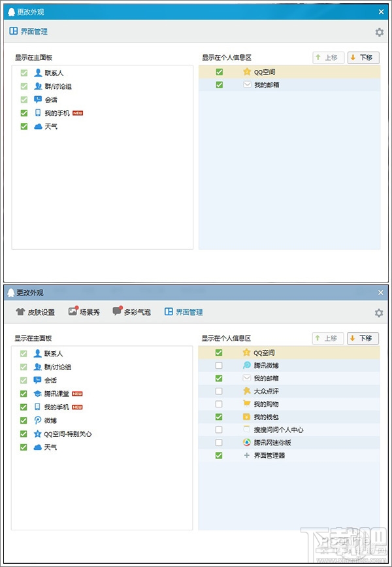Click 群/讨论组 icon in four-tab window
This screenshot has width=392, height=567.
pos(37,367)
